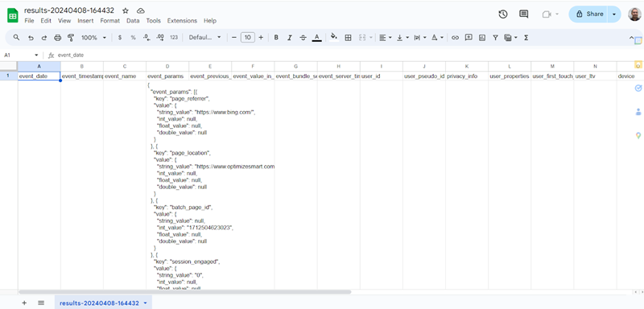This screenshot has width=644, height=309.
Task: Open the Edit menu
Action: tap(46, 20)
